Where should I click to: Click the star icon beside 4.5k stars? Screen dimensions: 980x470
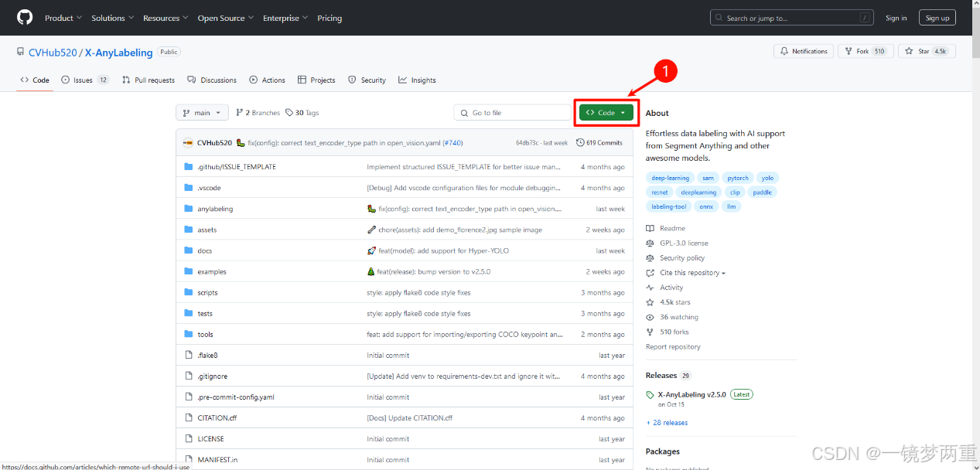click(x=650, y=302)
